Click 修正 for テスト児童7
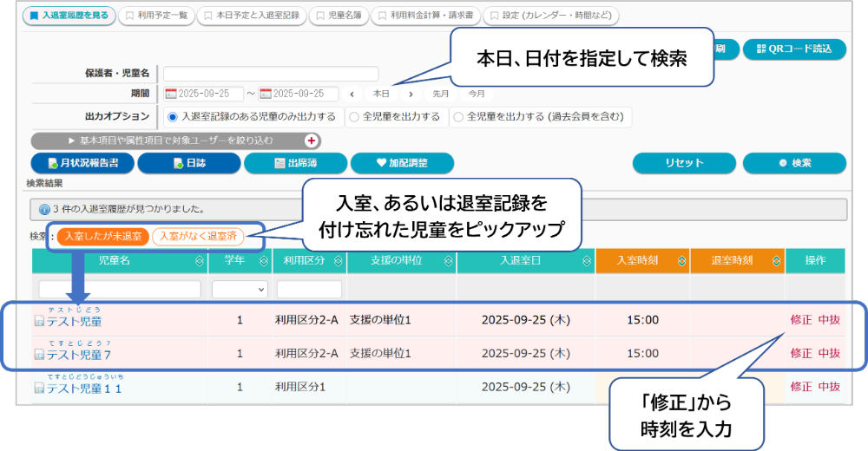This screenshot has height=451, width=868. point(800,353)
